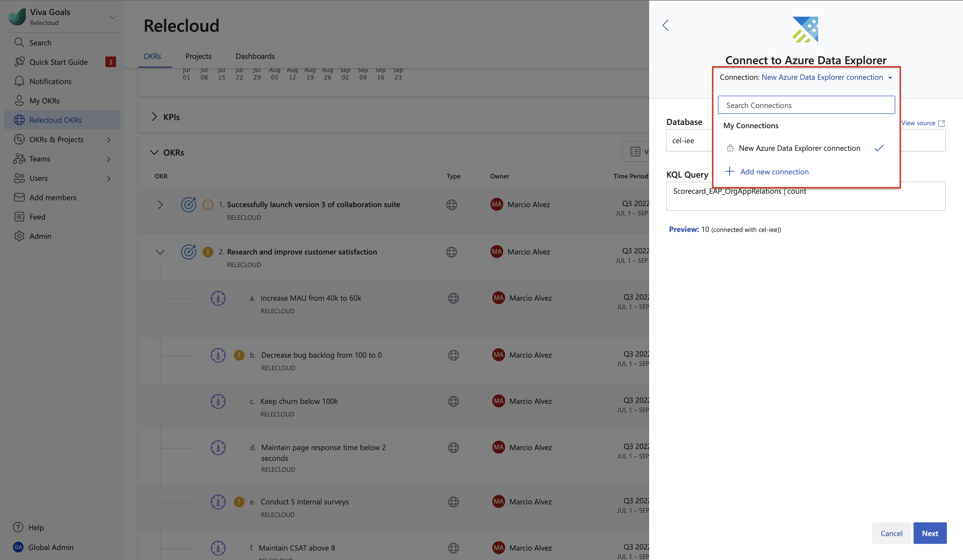This screenshot has height=560, width=963.
Task: Click warning status icon on customer satisfaction objective
Action: click(208, 252)
